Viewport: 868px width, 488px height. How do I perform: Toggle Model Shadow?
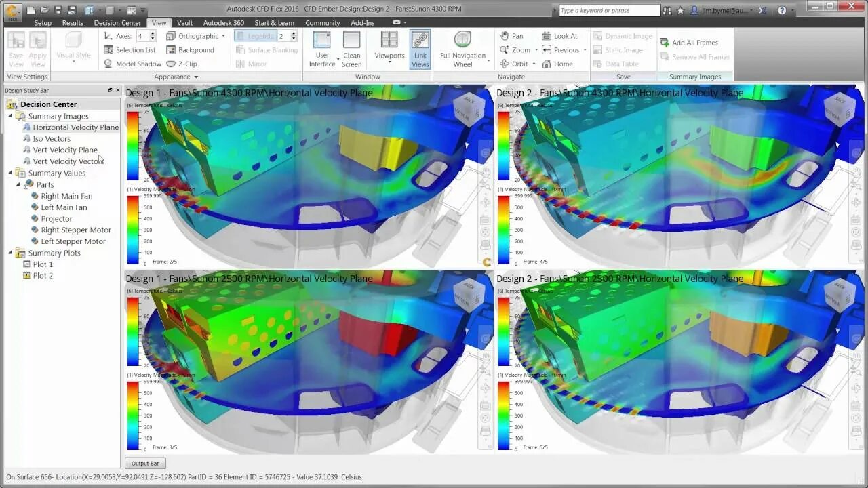point(132,64)
